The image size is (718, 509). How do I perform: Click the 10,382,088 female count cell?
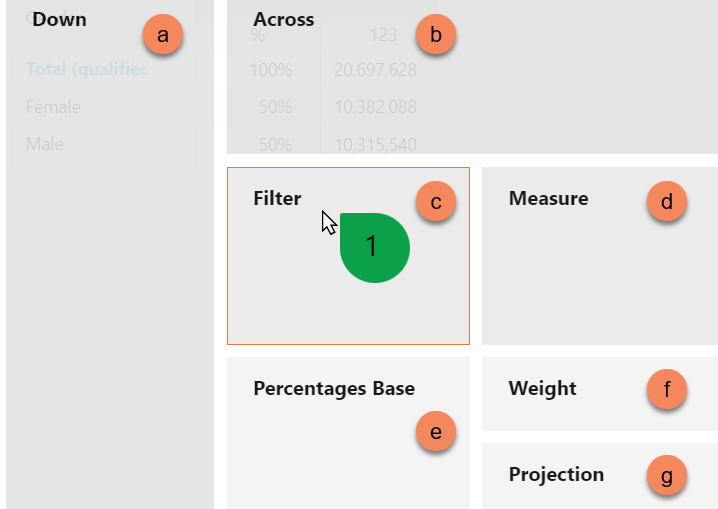(x=375, y=107)
